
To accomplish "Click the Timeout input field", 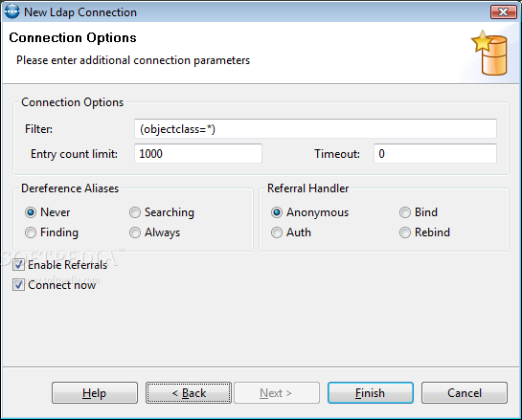I will (x=435, y=154).
